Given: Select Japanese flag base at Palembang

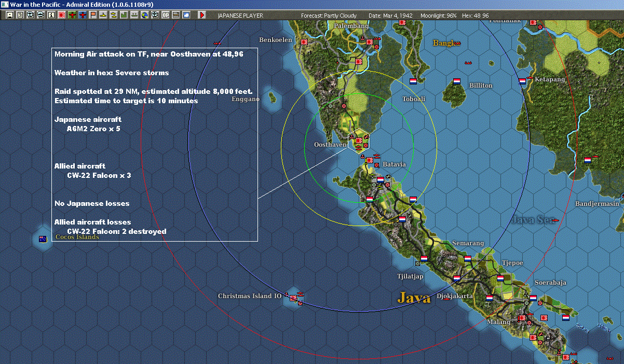Looking at the screenshot, I should pos(369,41).
